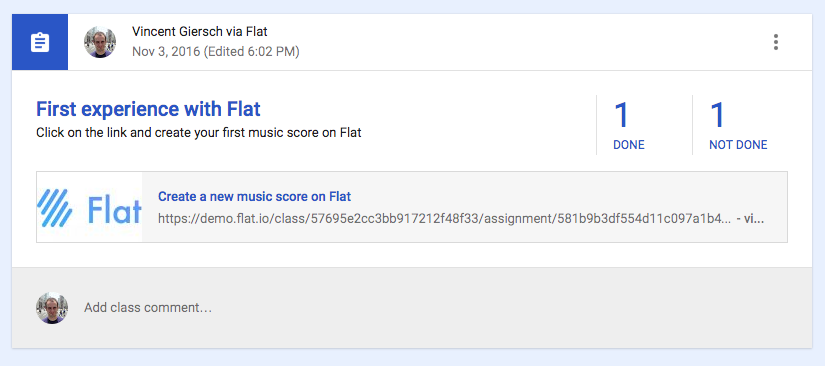Open the Flat logo attachment thumbnail

[x=89, y=207]
